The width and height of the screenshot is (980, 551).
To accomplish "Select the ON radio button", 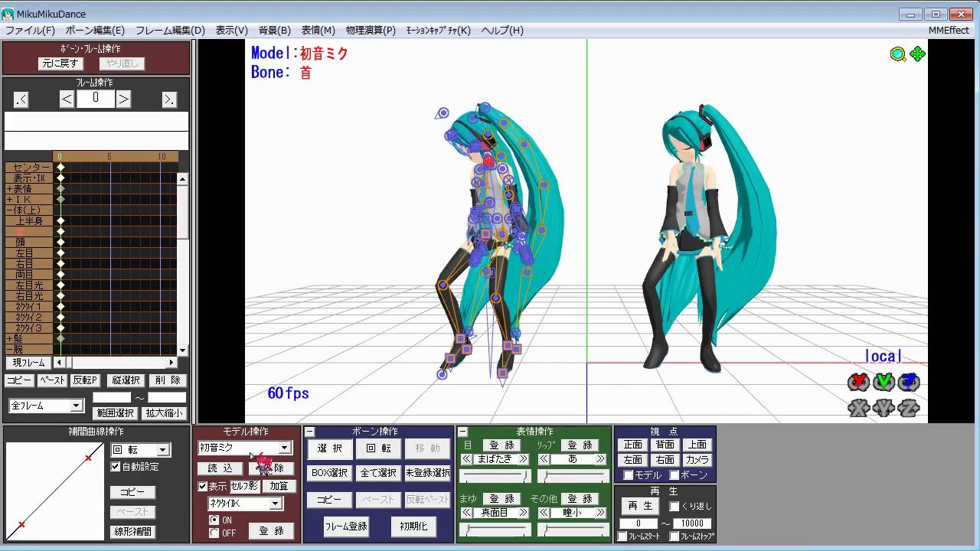I will tap(214, 520).
